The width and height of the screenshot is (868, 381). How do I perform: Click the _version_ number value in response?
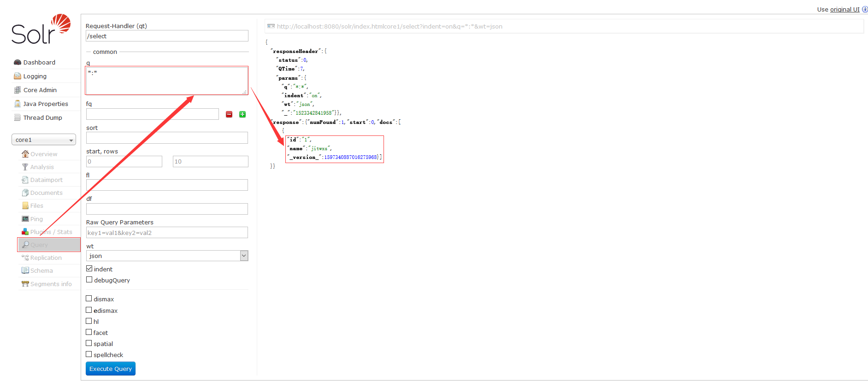coord(350,157)
